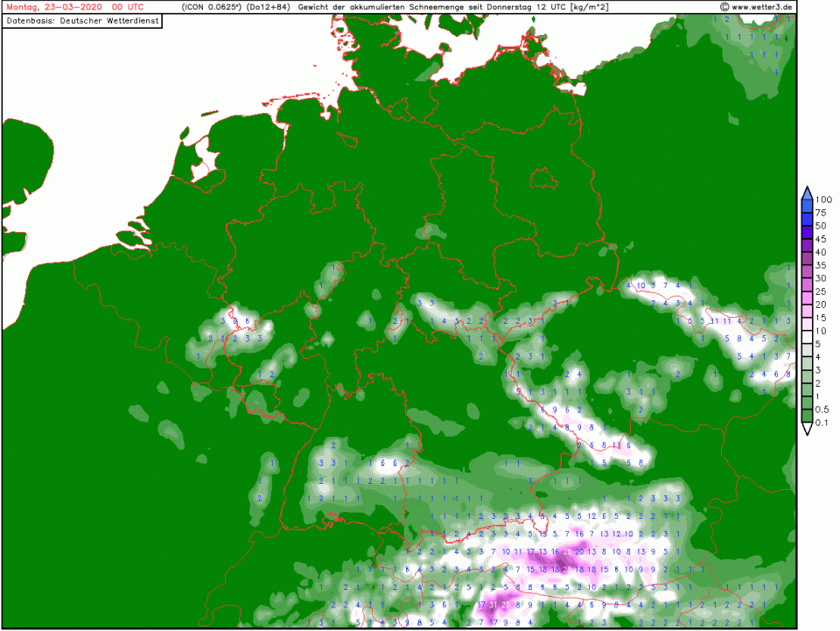The height and width of the screenshot is (631, 840).
Task: Click the copyright symbol before www.wetter3.de
Action: [x=724, y=7]
